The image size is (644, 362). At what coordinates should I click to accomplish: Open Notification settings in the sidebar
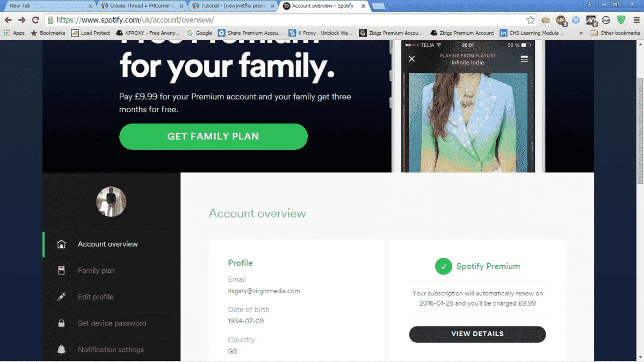tap(111, 349)
